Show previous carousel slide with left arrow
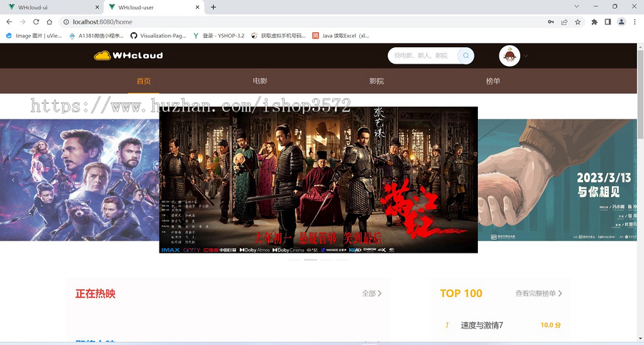Image resolution: width=644 pixels, height=345 pixels. click(x=13, y=180)
